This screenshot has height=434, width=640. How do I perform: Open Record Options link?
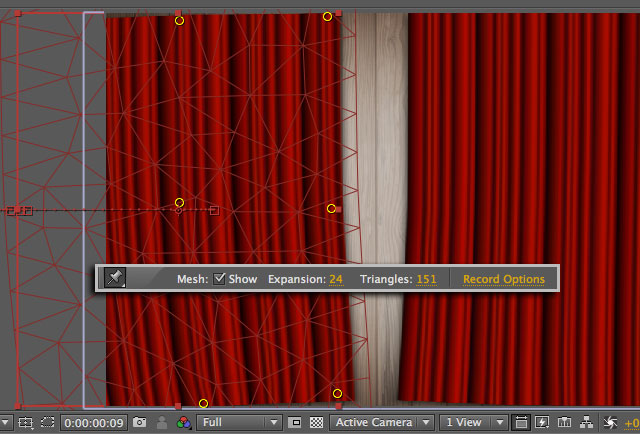click(x=504, y=279)
